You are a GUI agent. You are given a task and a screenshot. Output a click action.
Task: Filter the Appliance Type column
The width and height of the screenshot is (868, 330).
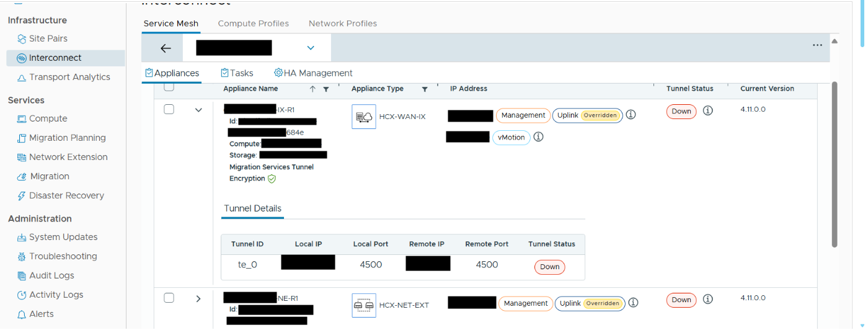tap(425, 89)
